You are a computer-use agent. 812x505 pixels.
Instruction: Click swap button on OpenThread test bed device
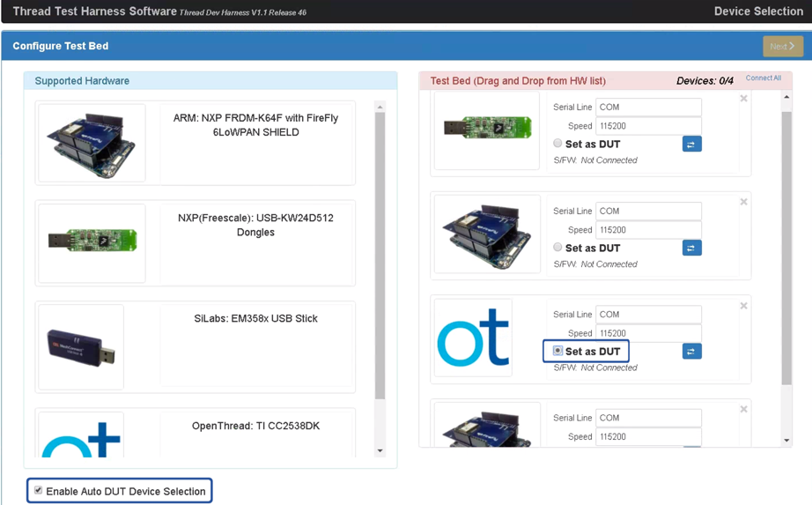click(691, 352)
